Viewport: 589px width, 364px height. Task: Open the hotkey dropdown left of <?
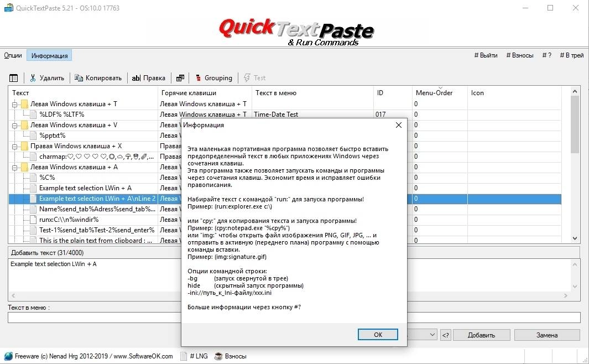[432, 335]
